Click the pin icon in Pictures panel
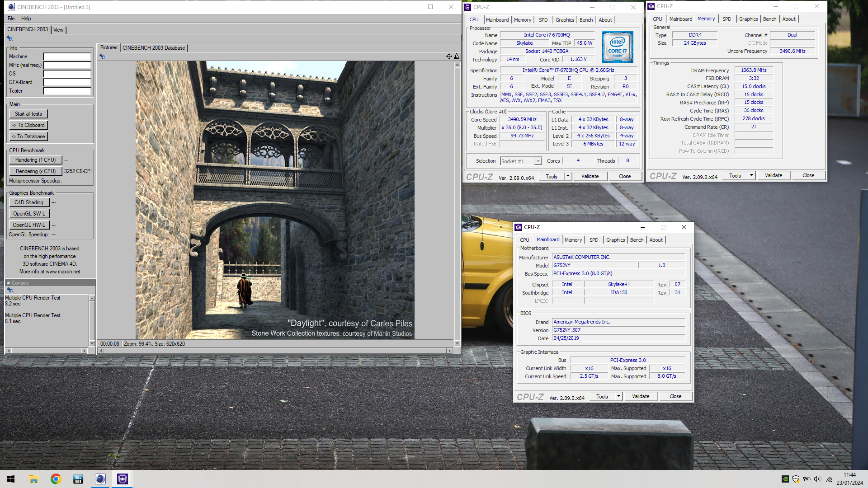This screenshot has width=868, height=488. click(102, 56)
